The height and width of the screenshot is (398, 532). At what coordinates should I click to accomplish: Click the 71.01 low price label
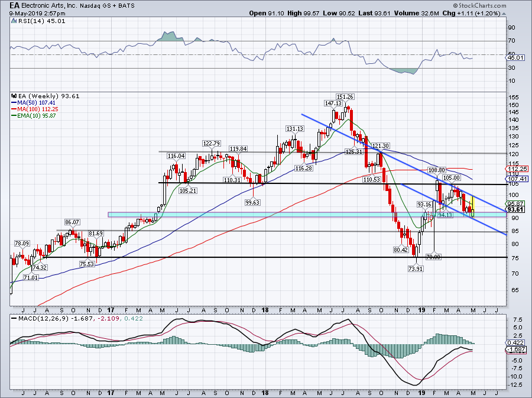coord(31,277)
